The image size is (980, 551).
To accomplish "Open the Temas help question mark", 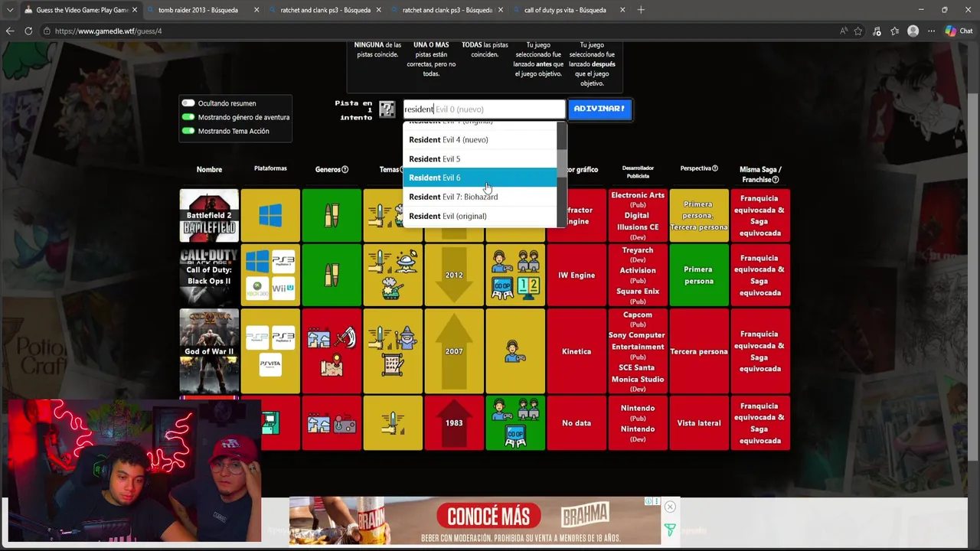I will coord(402,169).
